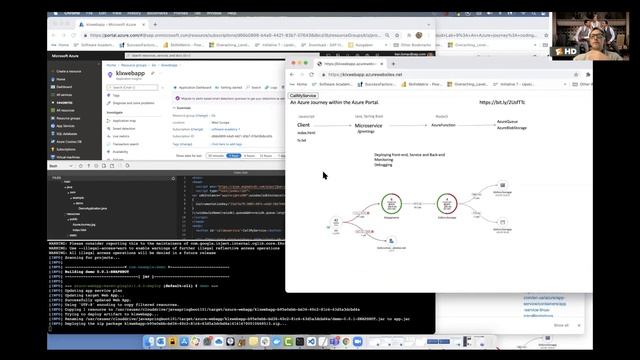Screen dimensions: 640x360
Task: Open App Services in Azure sidebar
Action: (62, 126)
